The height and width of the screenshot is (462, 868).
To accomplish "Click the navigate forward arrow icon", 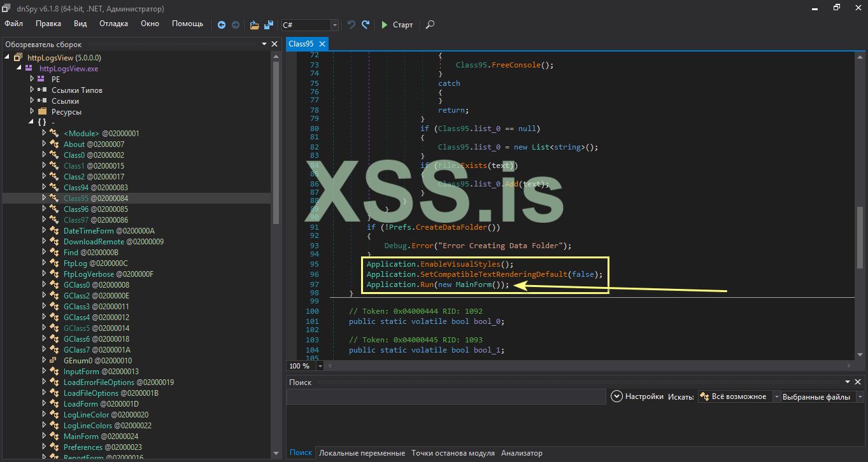I will tap(236, 25).
